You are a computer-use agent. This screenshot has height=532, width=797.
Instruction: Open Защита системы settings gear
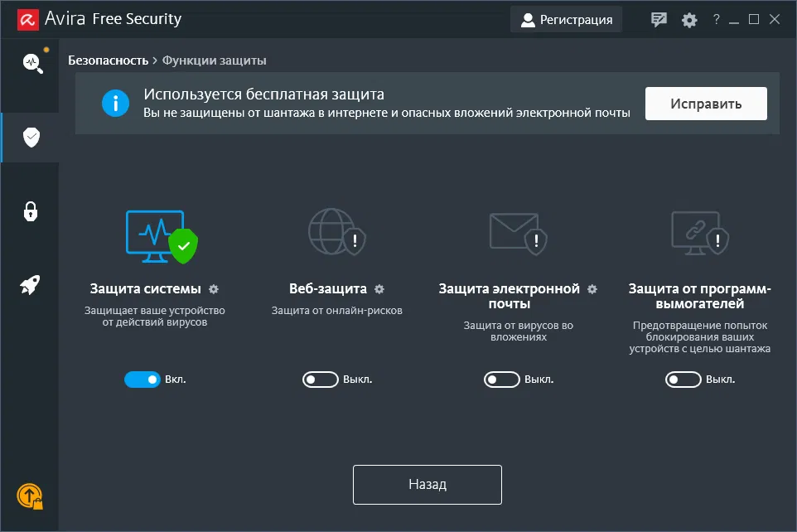point(214,289)
